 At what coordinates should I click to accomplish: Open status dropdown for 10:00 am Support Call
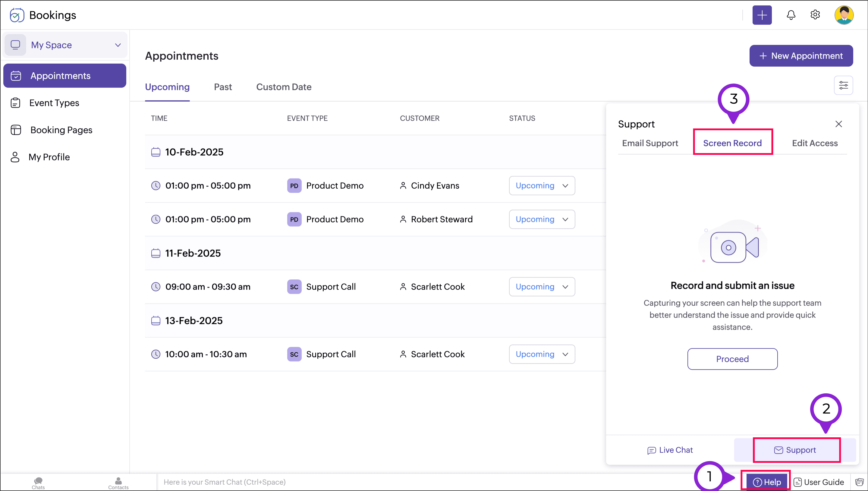coord(542,354)
